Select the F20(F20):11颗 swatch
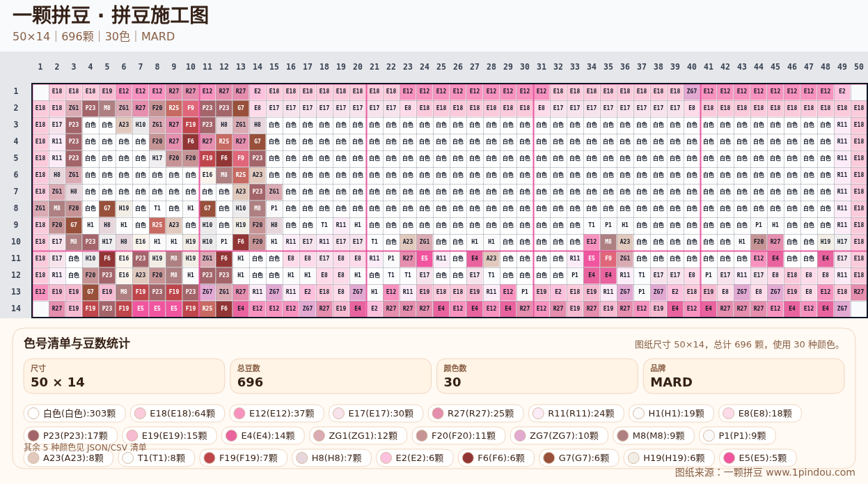 pyautogui.click(x=459, y=435)
